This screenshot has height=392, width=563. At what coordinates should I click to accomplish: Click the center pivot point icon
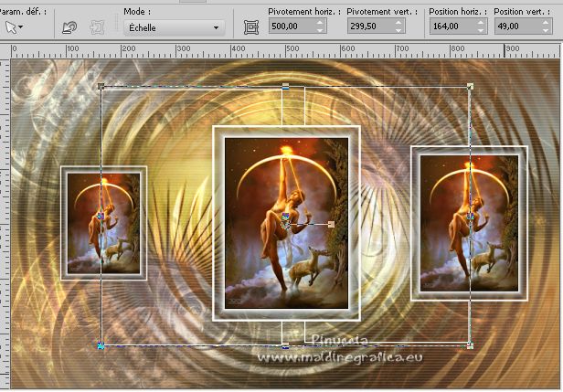pos(251,27)
